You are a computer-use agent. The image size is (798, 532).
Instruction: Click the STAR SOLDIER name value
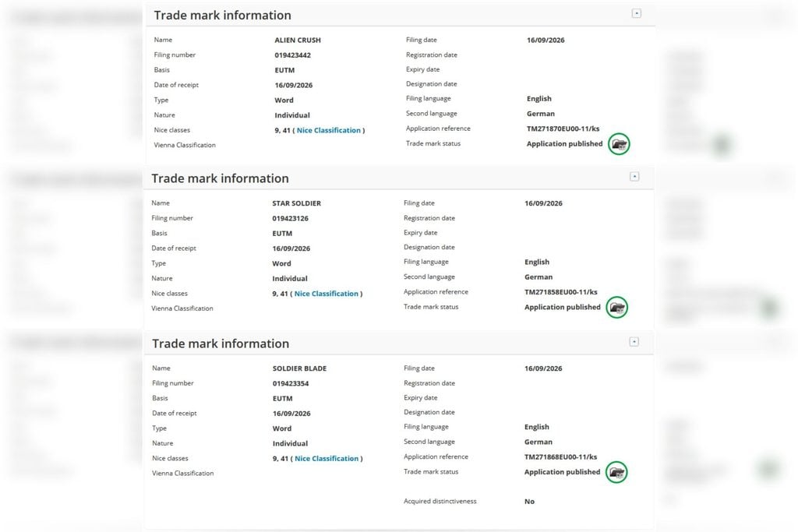tap(296, 203)
